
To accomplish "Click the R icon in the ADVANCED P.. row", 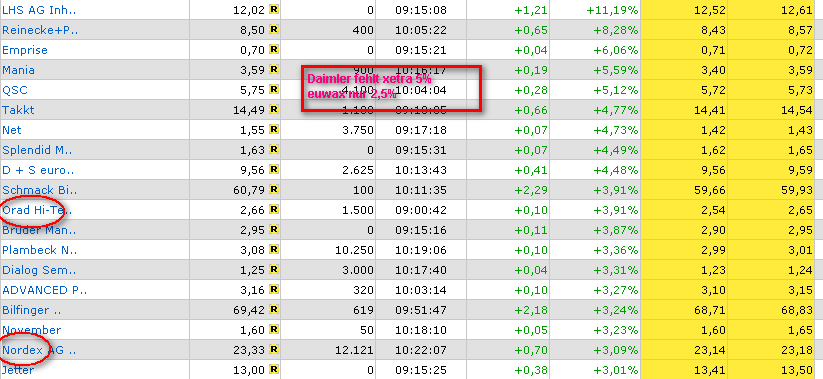I will coord(273,290).
